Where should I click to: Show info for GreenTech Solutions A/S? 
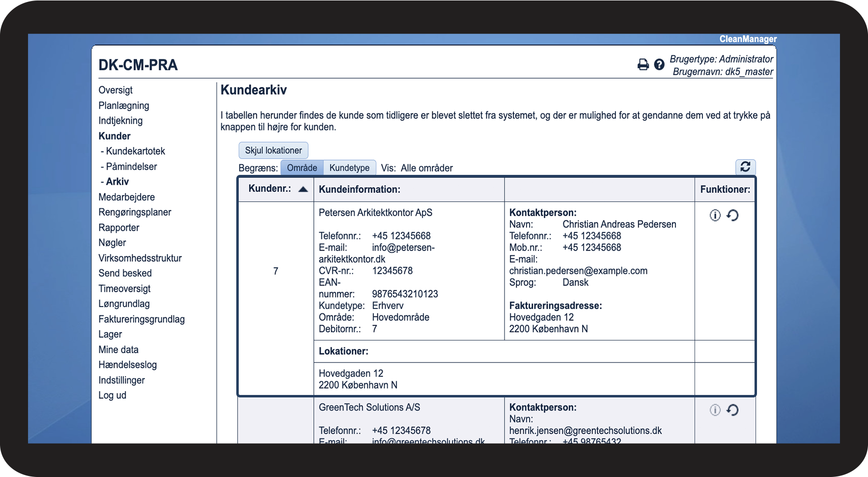click(x=715, y=410)
